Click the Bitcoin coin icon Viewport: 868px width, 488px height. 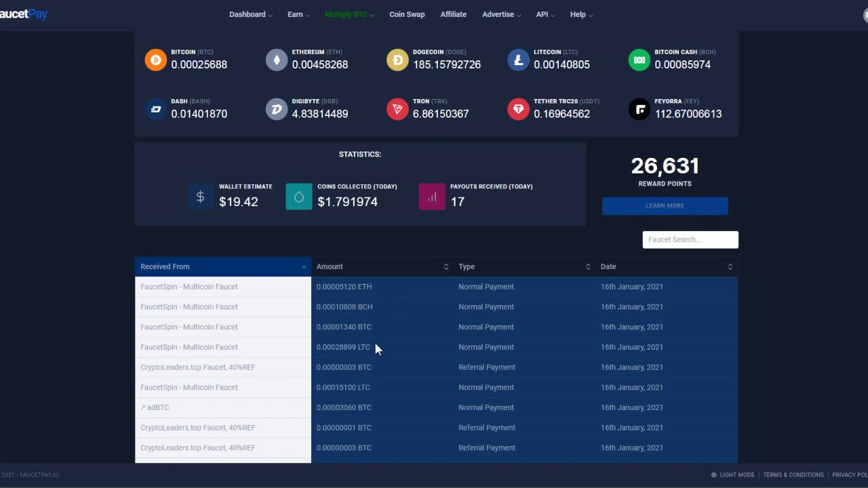(155, 60)
